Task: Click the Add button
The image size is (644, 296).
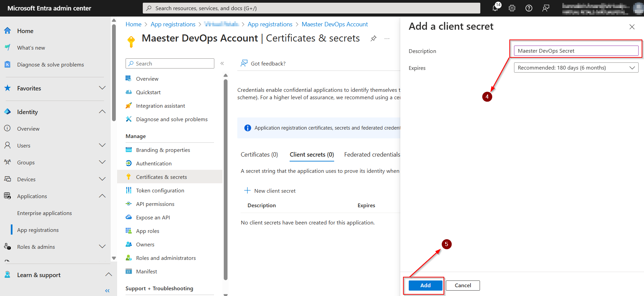Action: pyautogui.click(x=425, y=286)
